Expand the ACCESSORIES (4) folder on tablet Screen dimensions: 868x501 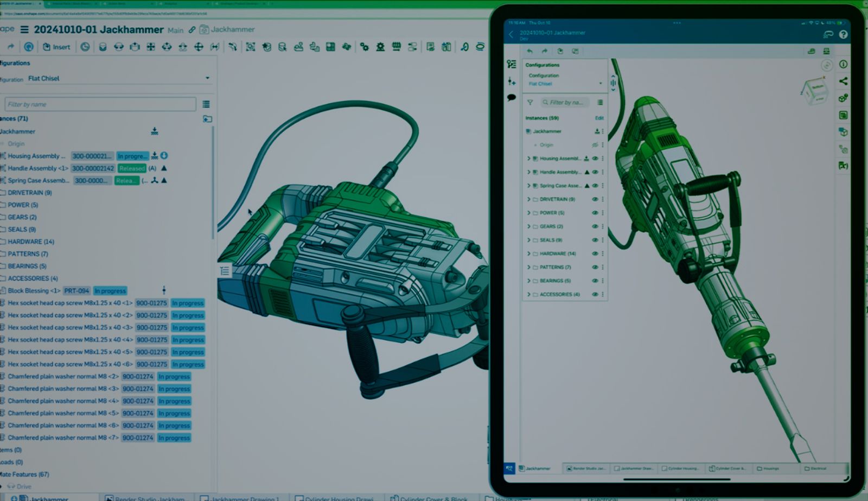(x=529, y=294)
